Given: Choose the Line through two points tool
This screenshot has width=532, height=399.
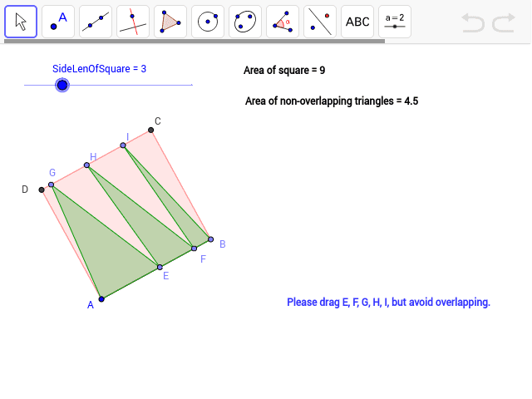Looking at the screenshot, I should click(x=96, y=22).
